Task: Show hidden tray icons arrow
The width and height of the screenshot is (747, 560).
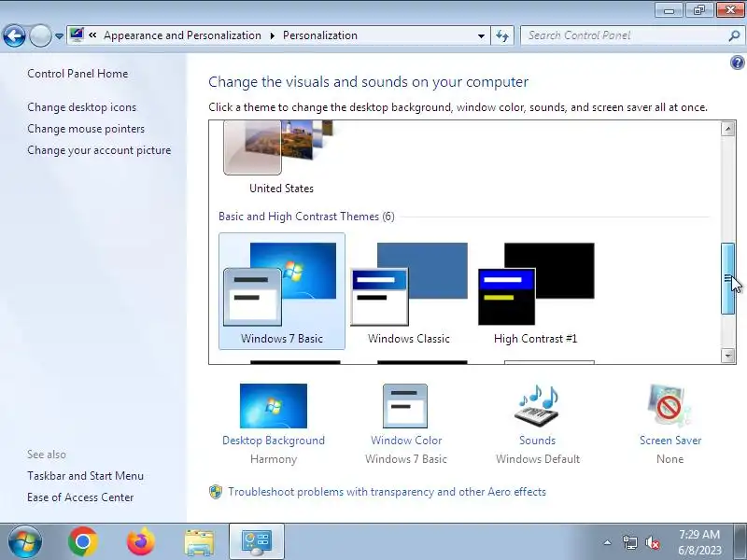Action: (608, 542)
